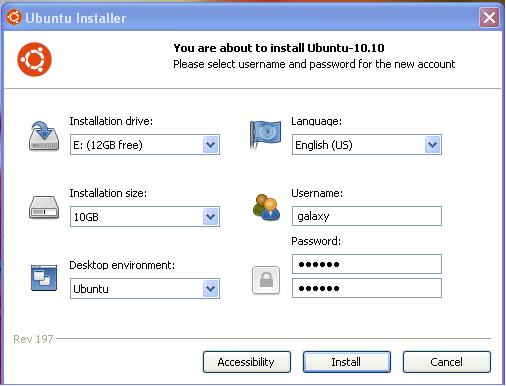Expand the Installation size combo box

click(145, 217)
